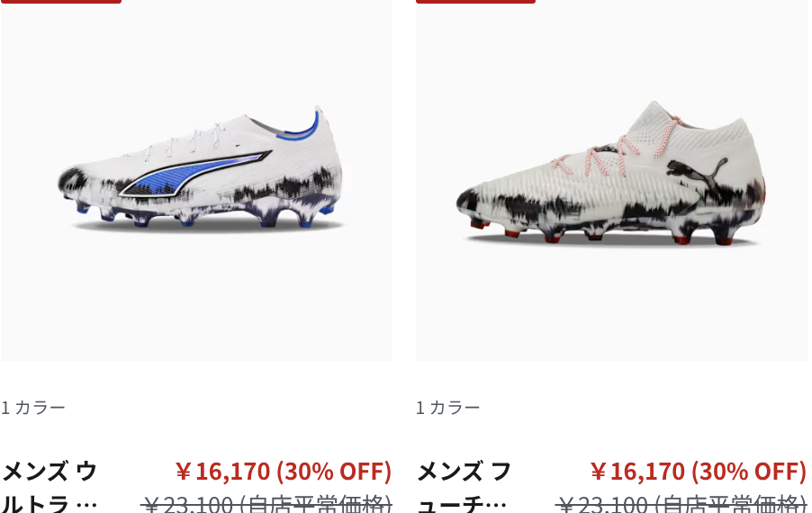This screenshot has width=812, height=513.
Task: Click the black toe tip of Ultra shoe
Action: click(71, 181)
